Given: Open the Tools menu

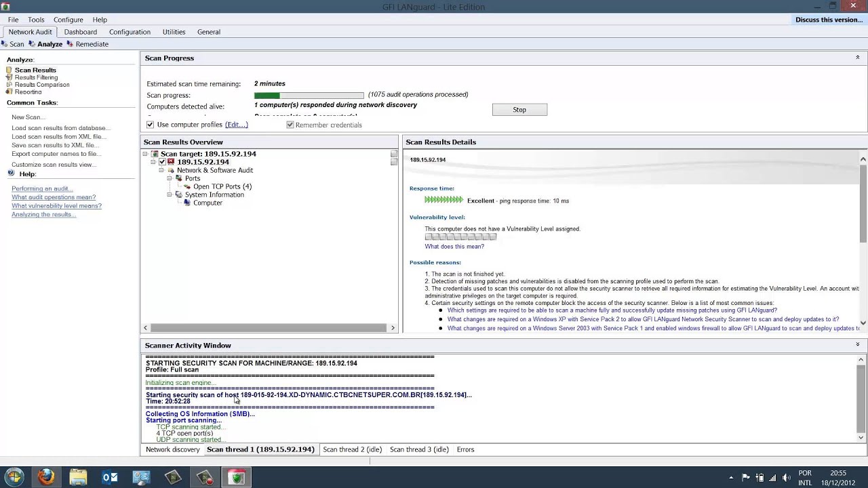Looking at the screenshot, I should 36,20.
